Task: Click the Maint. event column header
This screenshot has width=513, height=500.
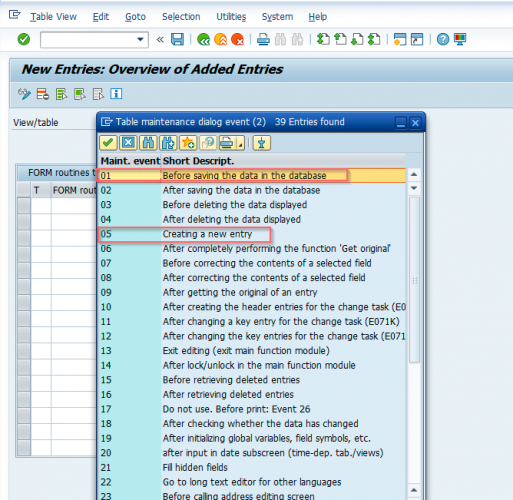Action: tap(130, 161)
